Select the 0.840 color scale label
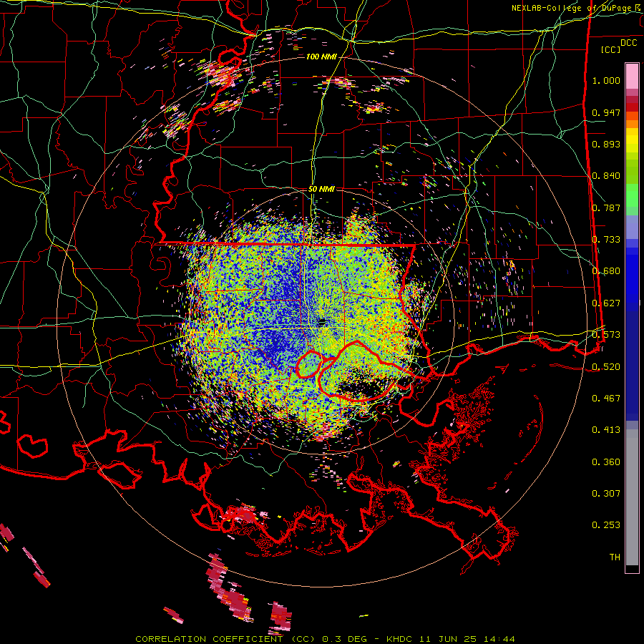644x644 pixels. click(606, 176)
